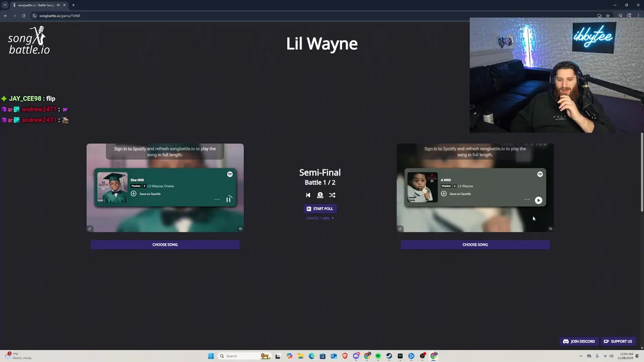Click Spotify logo on A Milli card
This screenshot has width=644, height=362.
540,174
